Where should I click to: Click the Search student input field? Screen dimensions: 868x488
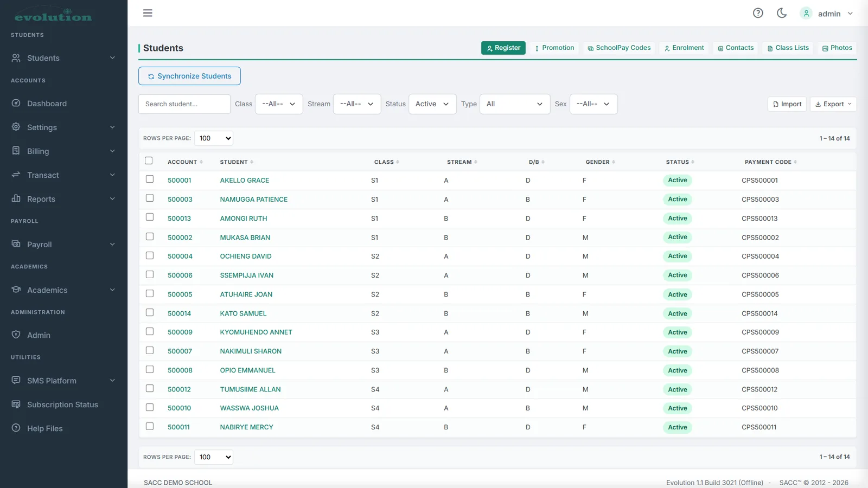pos(184,104)
